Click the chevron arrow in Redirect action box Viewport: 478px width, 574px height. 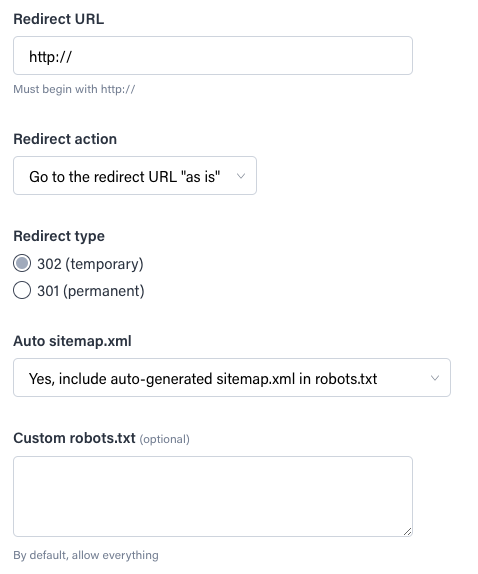tap(241, 176)
